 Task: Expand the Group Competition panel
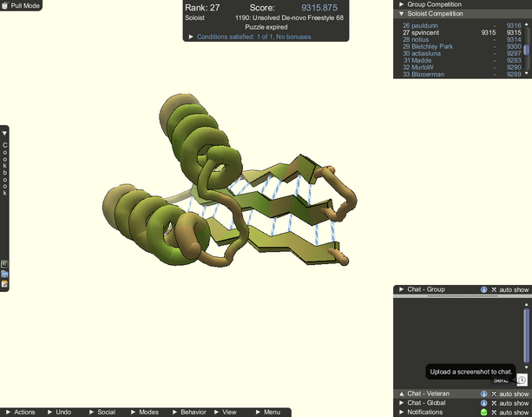coord(401,4)
